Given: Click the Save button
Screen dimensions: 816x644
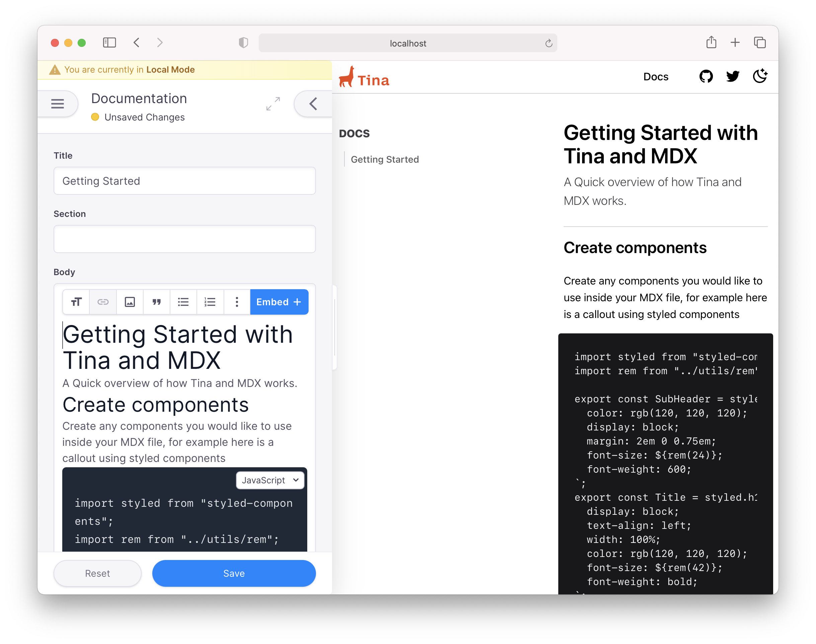Looking at the screenshot, I should click(234, 573).
